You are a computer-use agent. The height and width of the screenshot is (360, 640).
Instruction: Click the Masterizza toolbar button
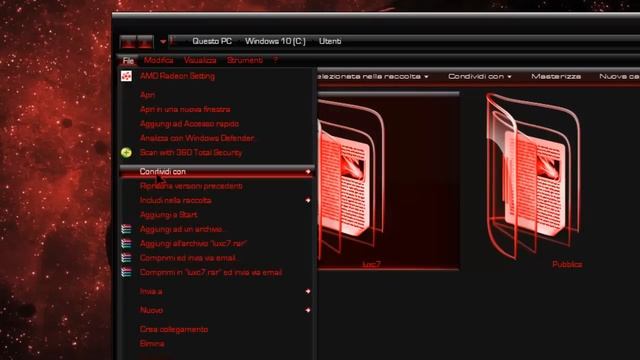point(556,76)
